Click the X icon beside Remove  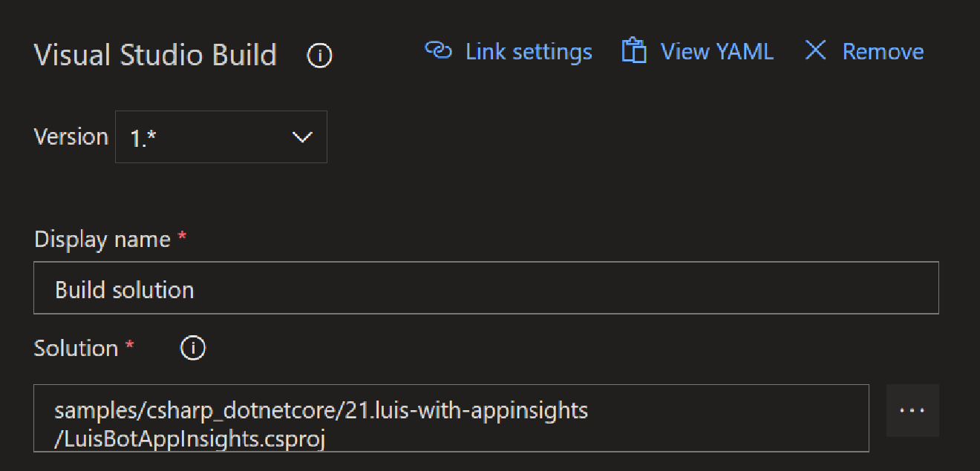pos(814,50)
